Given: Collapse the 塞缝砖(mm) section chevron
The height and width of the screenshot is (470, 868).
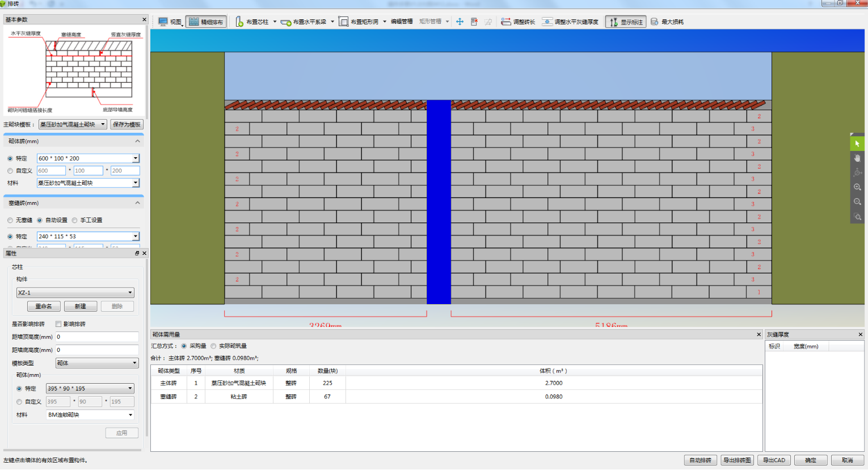Looking at the screenshot, I should (x=137, y=203).
